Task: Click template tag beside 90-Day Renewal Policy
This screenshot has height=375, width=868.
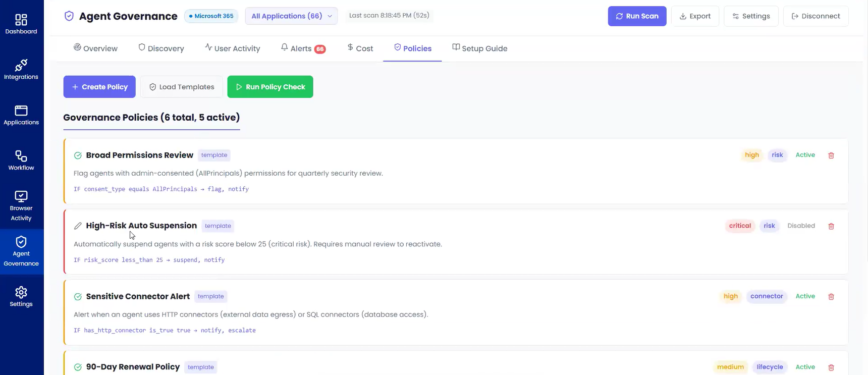Action: click(x=201, y=367)
